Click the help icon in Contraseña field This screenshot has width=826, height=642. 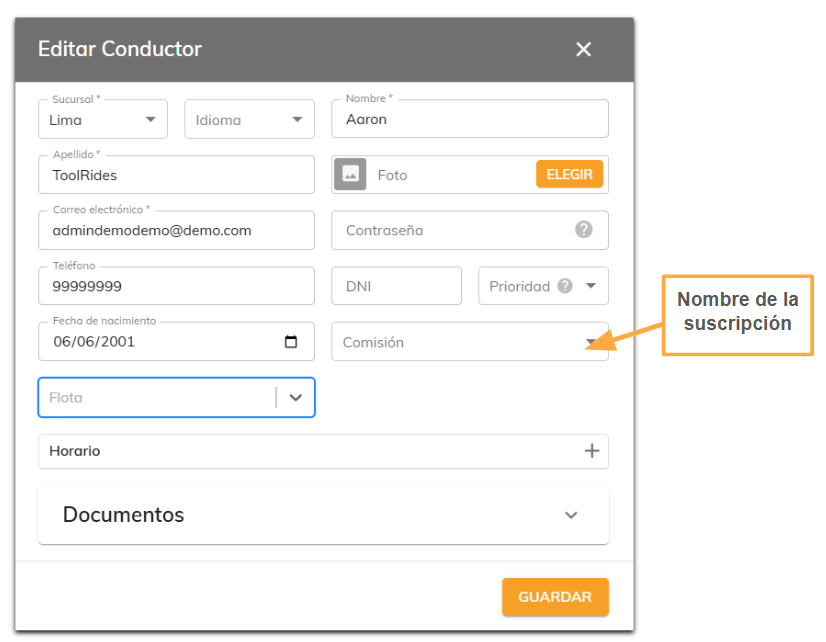(x=583, y=230)
